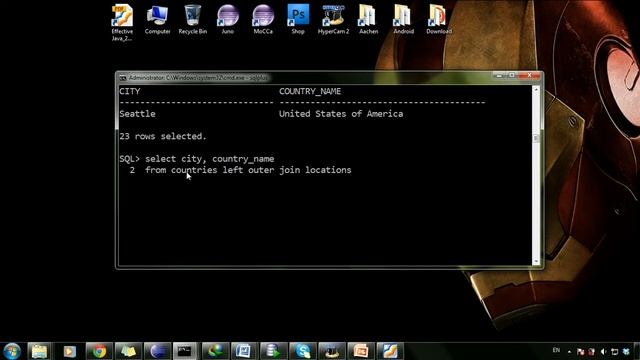The width and height of the screenshot is (640, 360).
Task: Open HyperCam from the taskbar
Action: click(x=331, y=351)
